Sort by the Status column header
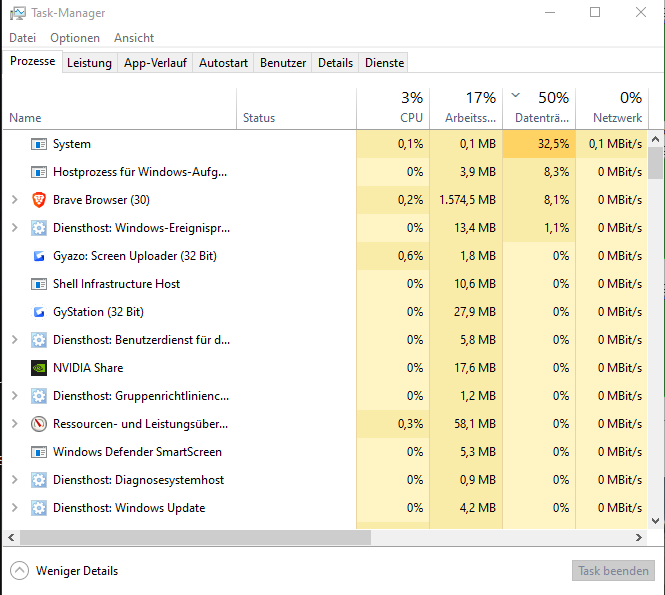This screenshot has height=595, width=665. click(x=296, y=109)
